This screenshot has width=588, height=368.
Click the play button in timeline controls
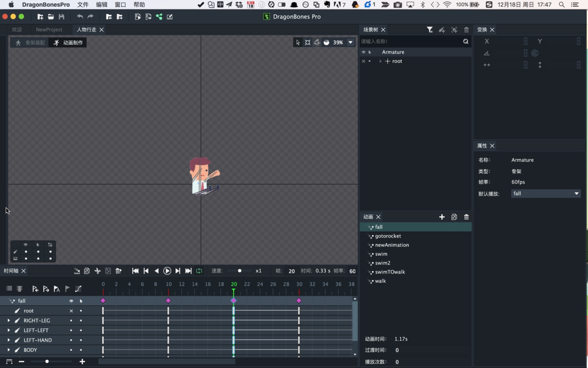click(x=167, y=271)
